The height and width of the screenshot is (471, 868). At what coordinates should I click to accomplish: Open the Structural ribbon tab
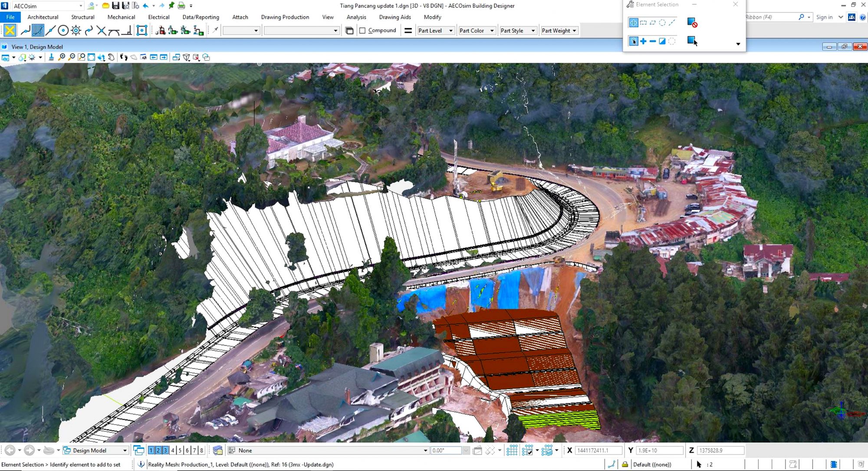[x=82, y=17]
